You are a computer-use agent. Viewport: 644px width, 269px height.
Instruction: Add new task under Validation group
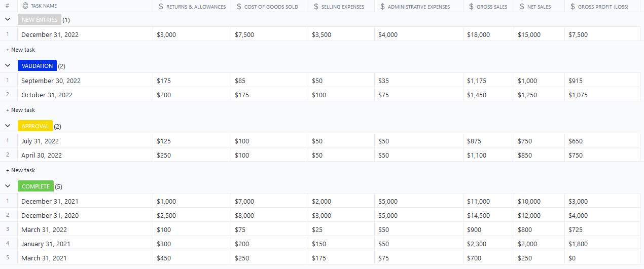pyautogui.click(x=20, y=110)
